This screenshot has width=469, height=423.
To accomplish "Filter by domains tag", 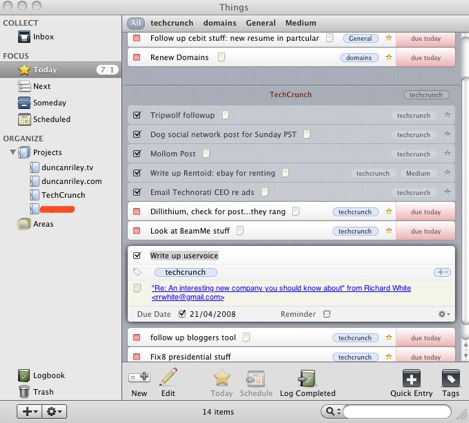I will (220, 23).
